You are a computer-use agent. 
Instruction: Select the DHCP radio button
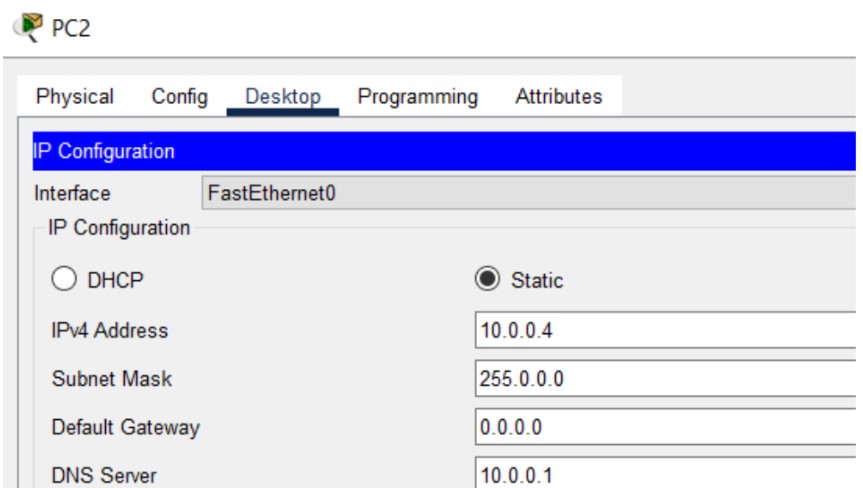(x=64, y=278)
